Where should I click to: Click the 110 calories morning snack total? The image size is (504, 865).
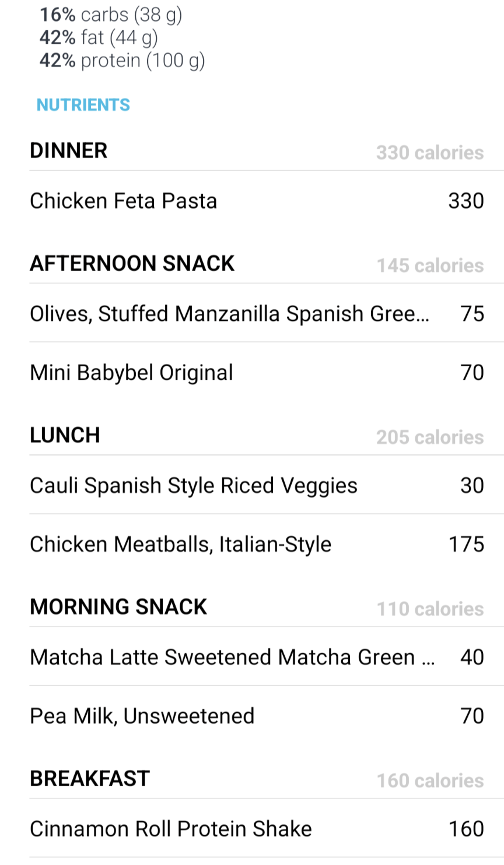click(430, 609)
